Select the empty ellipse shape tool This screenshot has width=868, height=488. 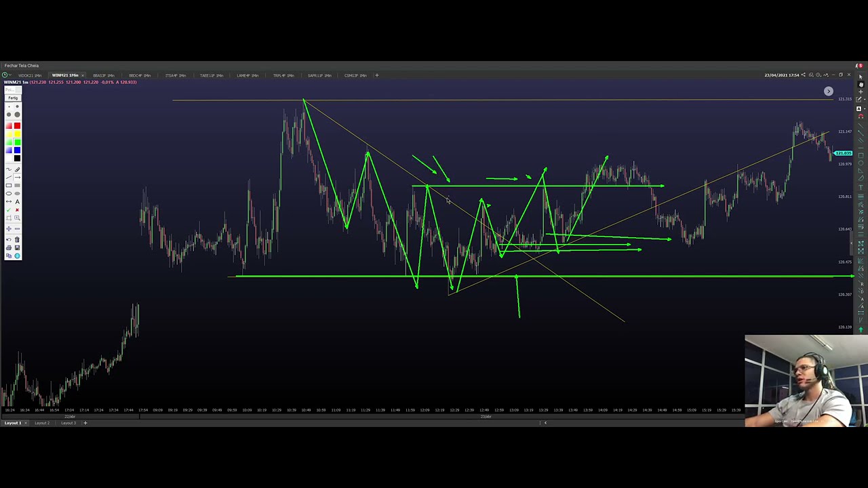coord(9,193)
